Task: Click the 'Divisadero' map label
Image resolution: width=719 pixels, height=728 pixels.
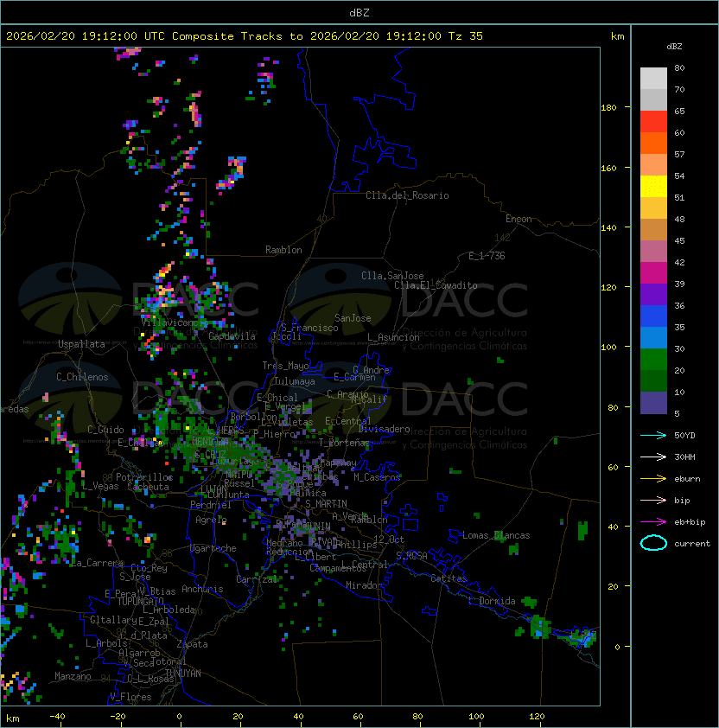Action: coord(384,429)
